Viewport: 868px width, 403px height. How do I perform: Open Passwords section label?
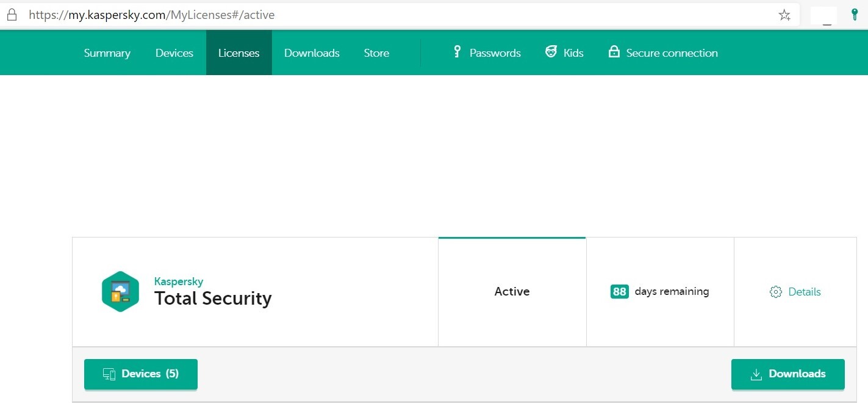click(495, 53)
